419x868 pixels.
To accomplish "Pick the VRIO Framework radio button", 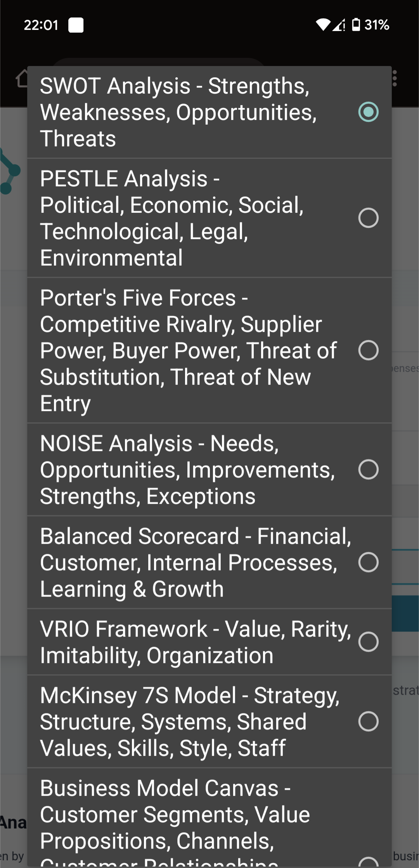I will [369, 642].
